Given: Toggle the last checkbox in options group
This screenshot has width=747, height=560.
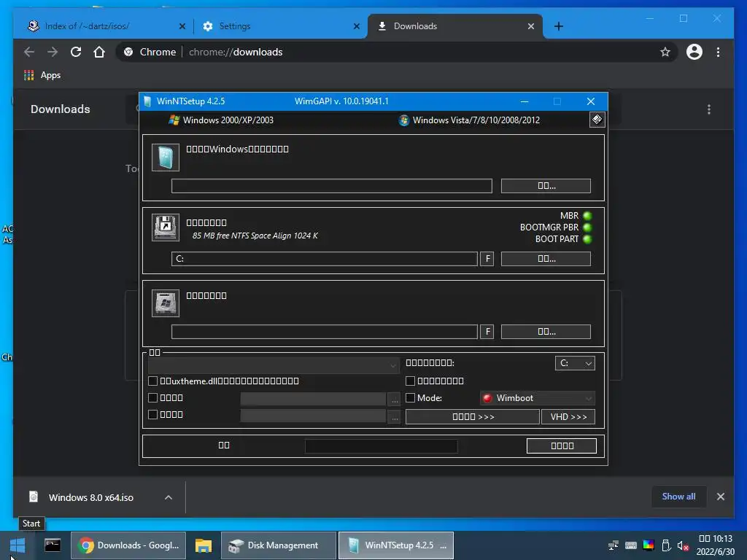Looking at the screenshot, I should click(x=153, y=414).
